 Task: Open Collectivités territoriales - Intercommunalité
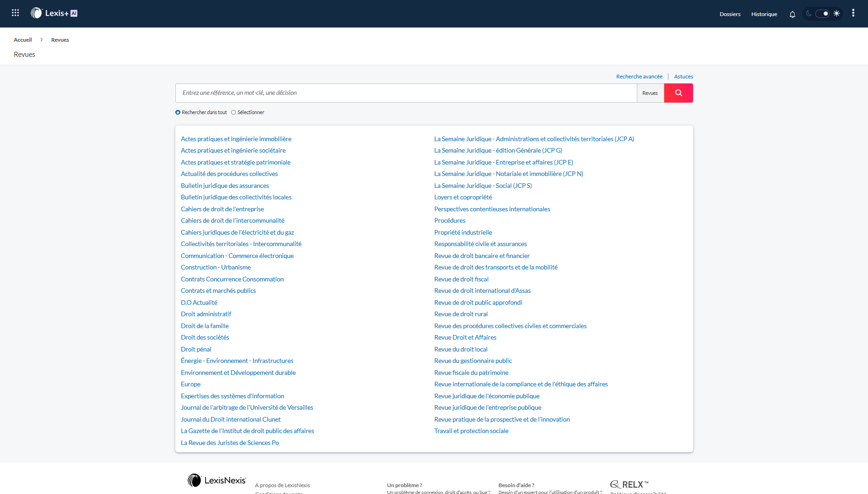pos(241,244)
